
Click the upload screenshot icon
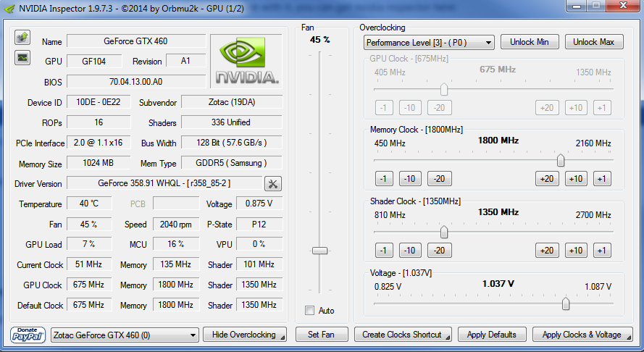pos(22,38)
